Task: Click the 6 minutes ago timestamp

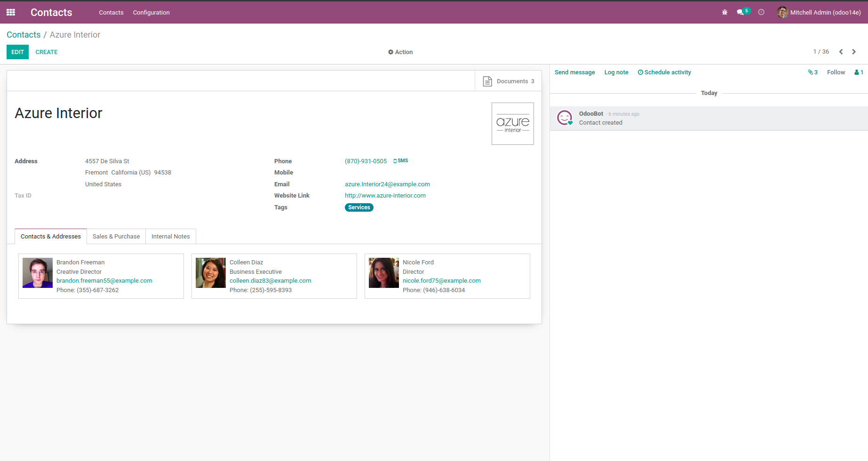Action: 624,114
